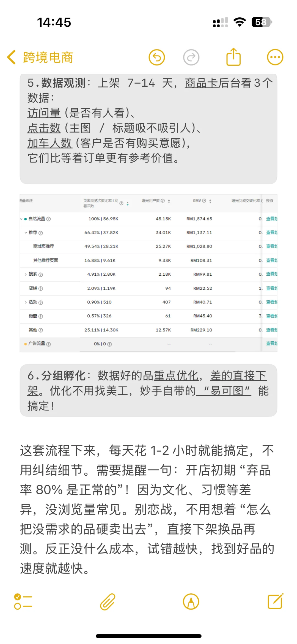Image resolution: width=297 pixels, height=644 pixels.
Task: Sort by the 页面浏览次数比率 column arrows
Action: pos(128,204)
